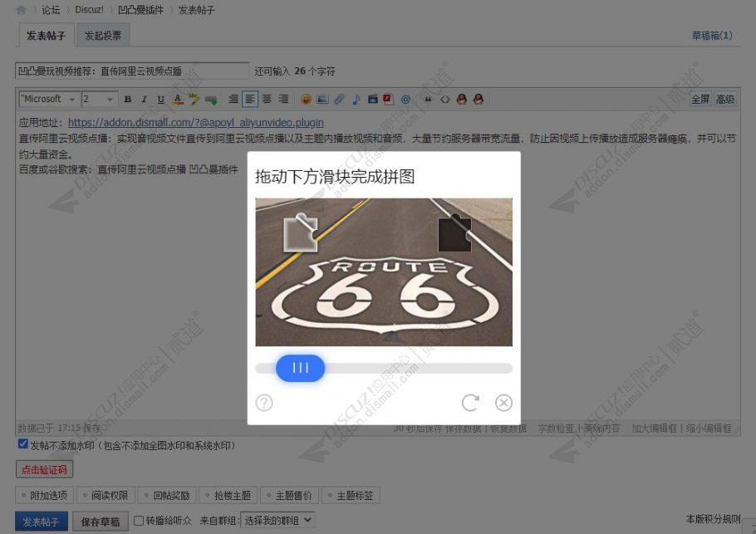Click 加大编辑框 to enlarge editor
Image resolution: width=756 pixels, height=534 pixels.
coord(655,428)
